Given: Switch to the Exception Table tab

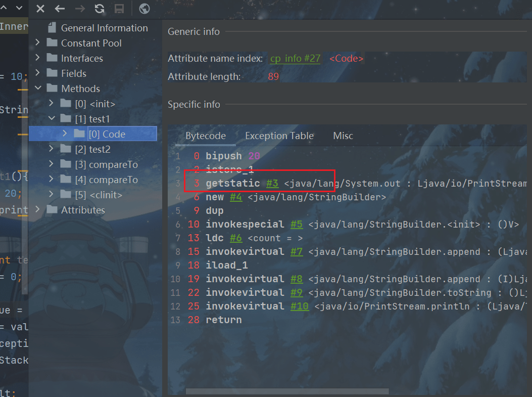Looking at the screenshot, I should pyautogui.click(x=279, y=136).
